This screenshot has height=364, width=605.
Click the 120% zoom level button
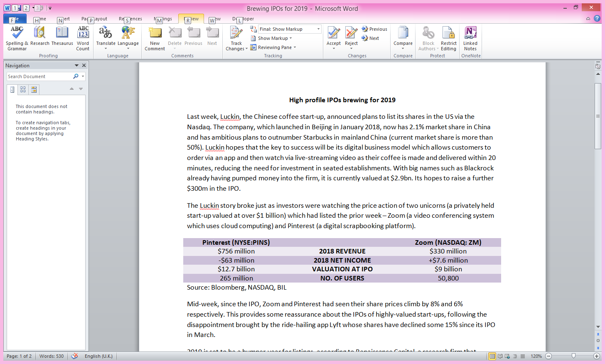[536, 356]
